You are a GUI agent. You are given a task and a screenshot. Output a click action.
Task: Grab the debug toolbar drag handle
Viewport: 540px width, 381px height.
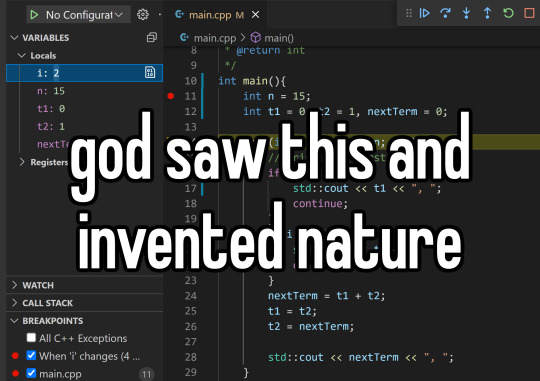pyautogui.click(x=409, y=13)
